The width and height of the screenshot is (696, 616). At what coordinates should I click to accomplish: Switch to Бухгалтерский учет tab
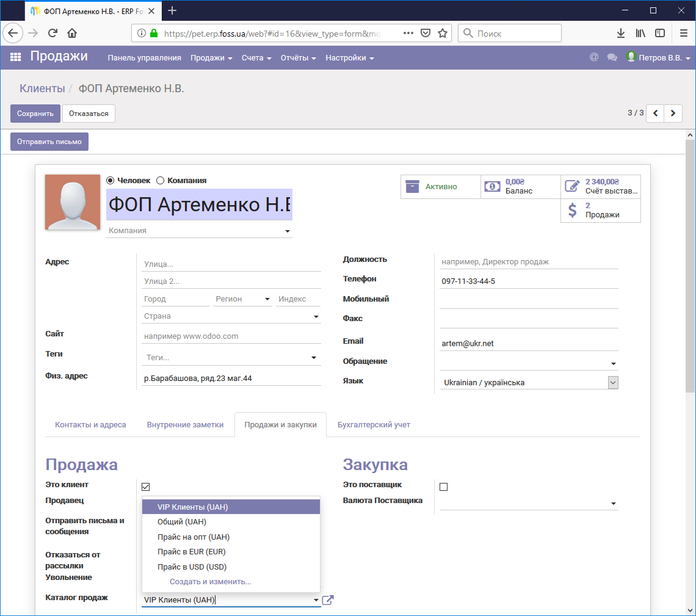coord(374,425)
